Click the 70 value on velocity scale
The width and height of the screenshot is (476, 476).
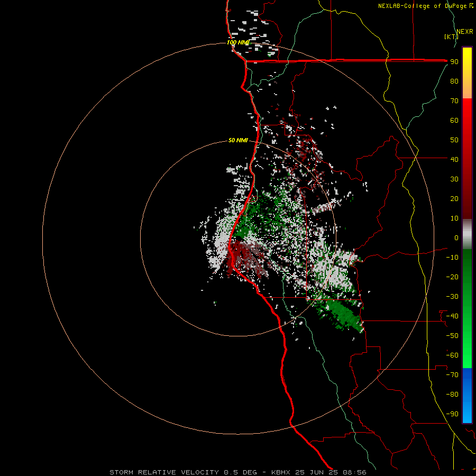click(x=454, y=101)
